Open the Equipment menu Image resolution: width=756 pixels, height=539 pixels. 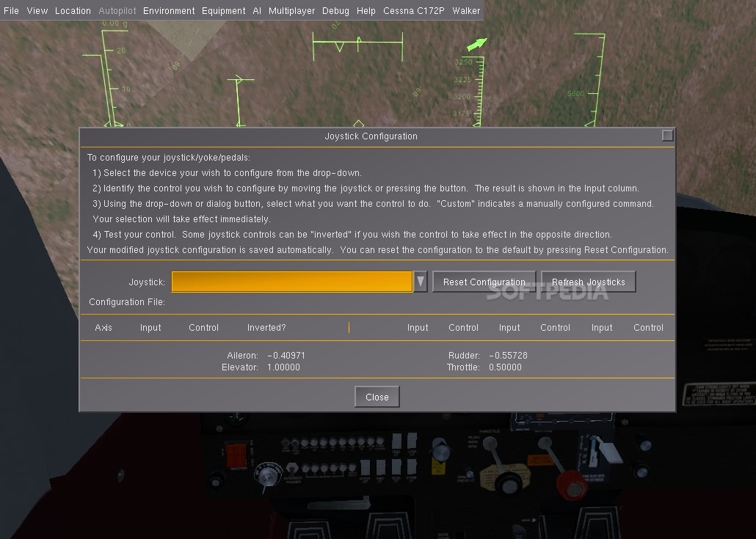pyautogui.click(x=223, y=10)
